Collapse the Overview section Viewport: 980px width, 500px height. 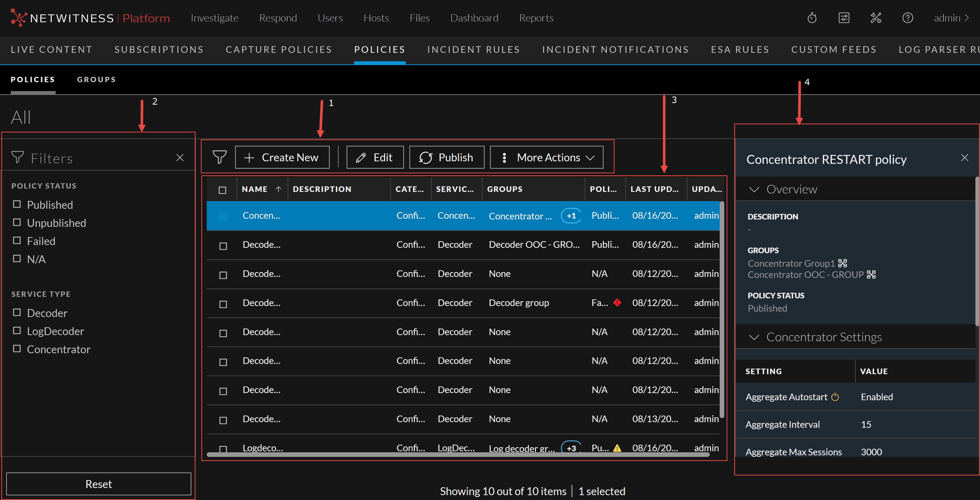[x=754, y=189]
